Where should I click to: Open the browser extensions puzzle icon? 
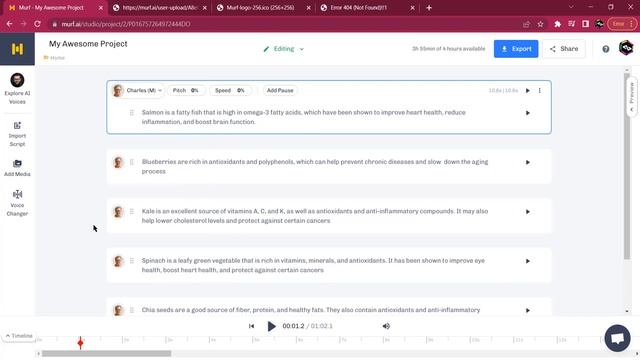click(558, 24)
